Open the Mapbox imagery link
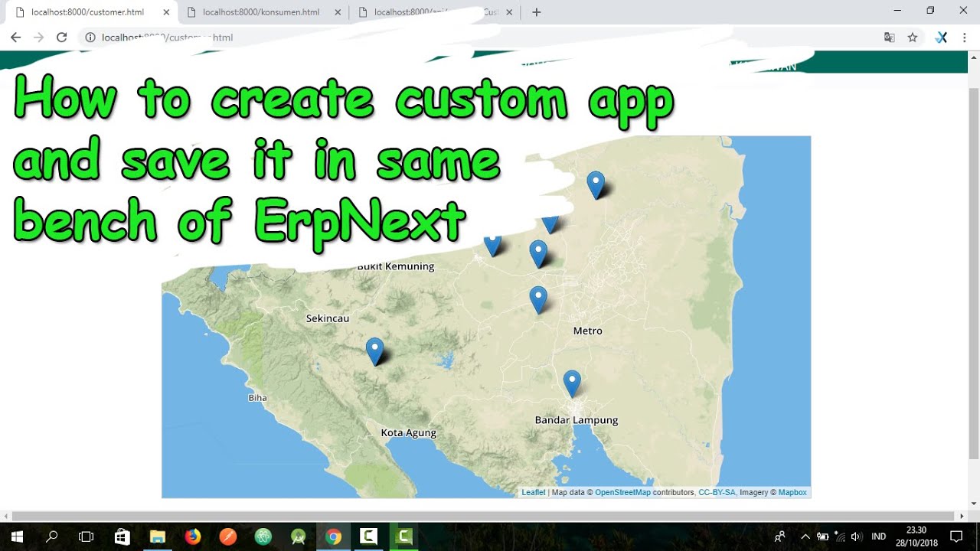 point(792,493)
